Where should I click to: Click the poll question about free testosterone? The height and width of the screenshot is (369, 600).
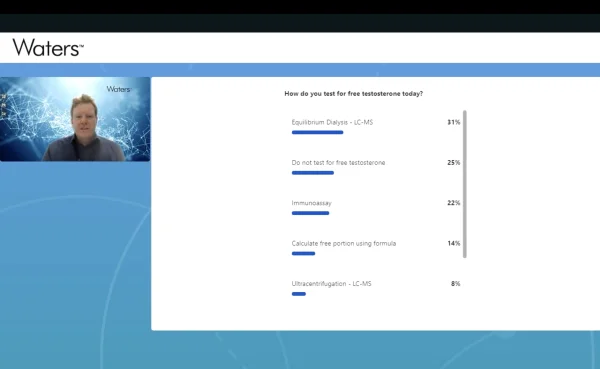point(354,94)
